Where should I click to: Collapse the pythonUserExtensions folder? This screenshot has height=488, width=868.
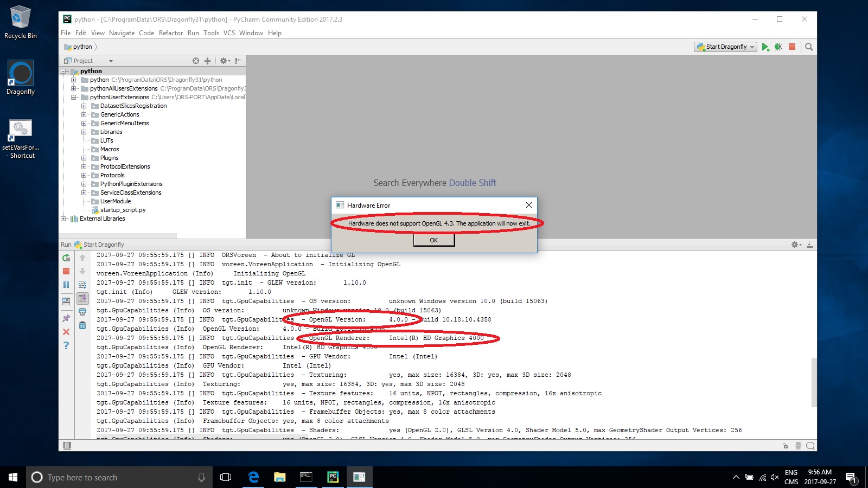coord(73,97)
